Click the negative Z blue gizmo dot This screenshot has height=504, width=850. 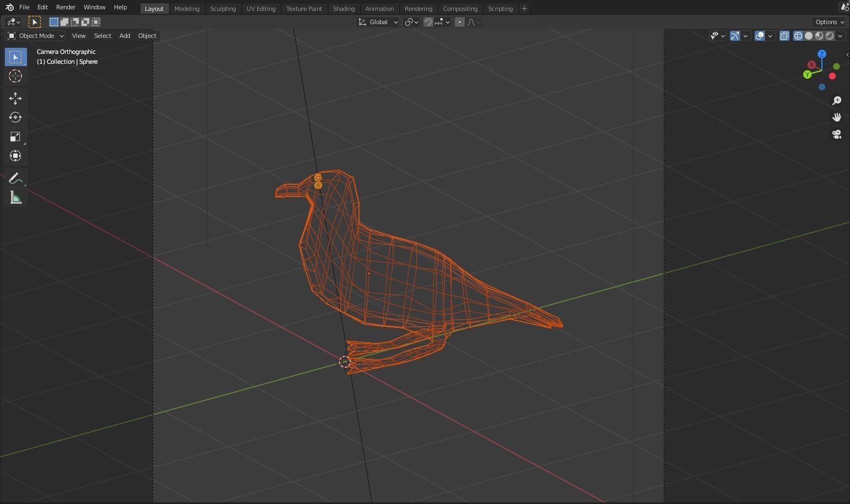[822, 87]
